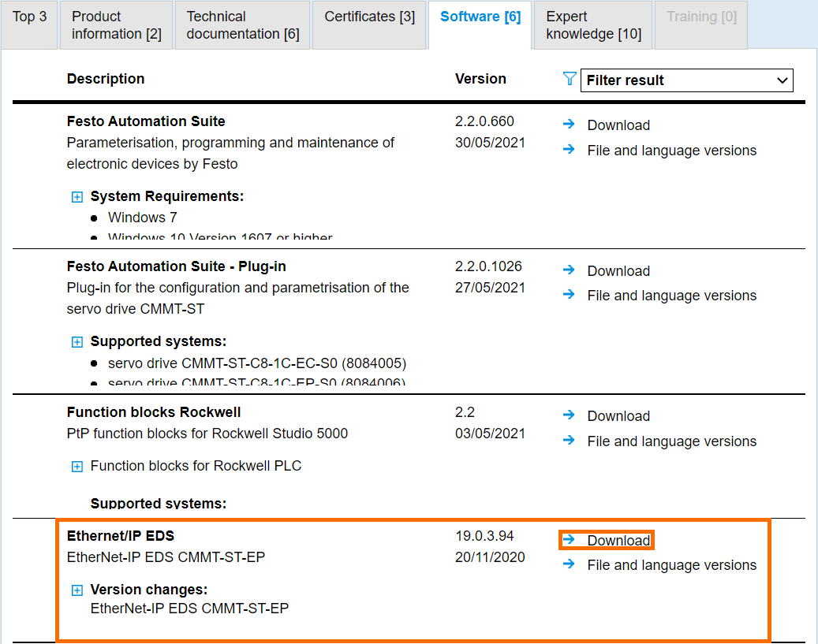Open File and language versions for Automation Suite

(x=671, y=151)
